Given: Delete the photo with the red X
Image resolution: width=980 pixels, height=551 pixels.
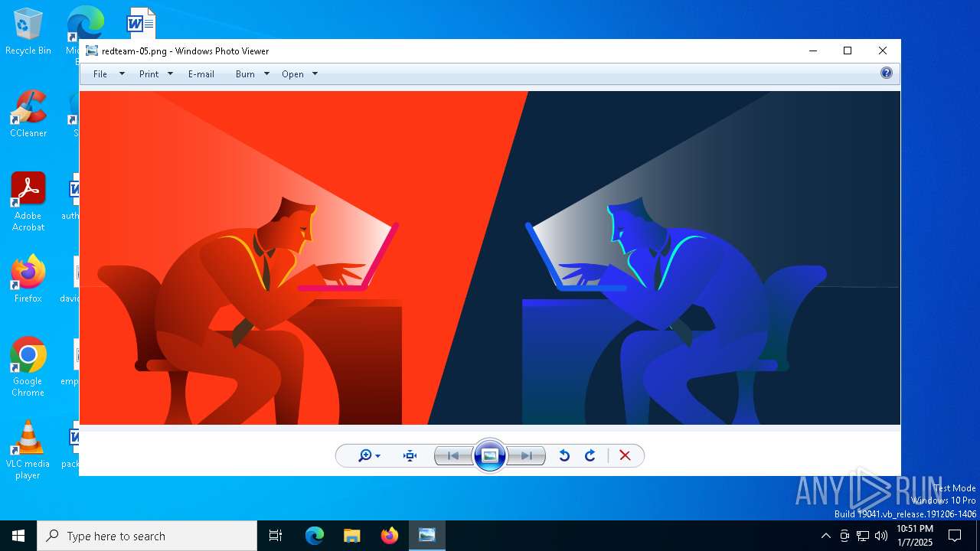Looking at the screenshot, I should (x=625, y=456).
